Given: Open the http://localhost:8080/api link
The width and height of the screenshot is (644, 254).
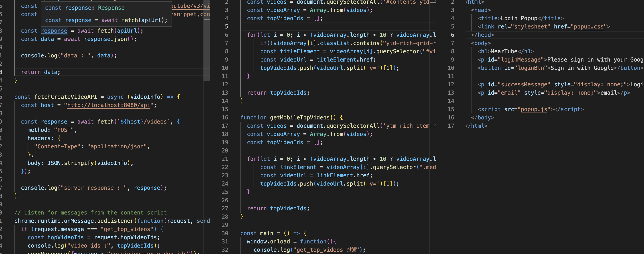Looking at the screenshot, I should click(x=109, y=105).
